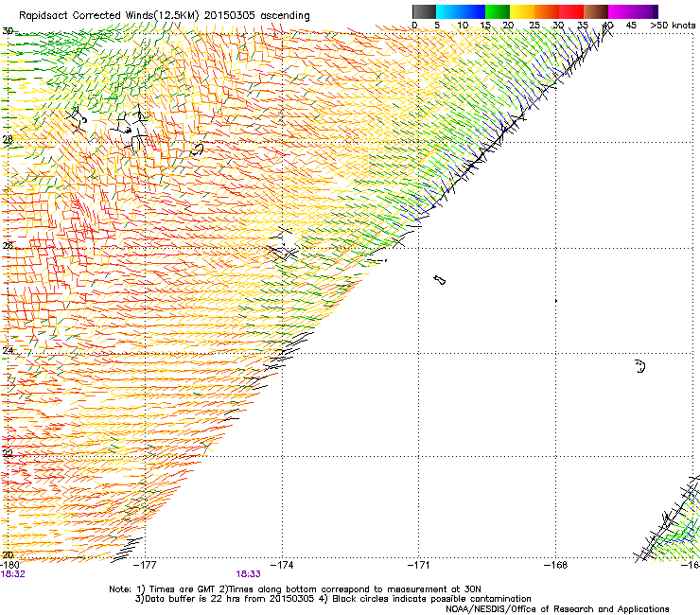Click the red 30-35 knots legend swatch
Viewport: 700px width, 615px height.
571,11
